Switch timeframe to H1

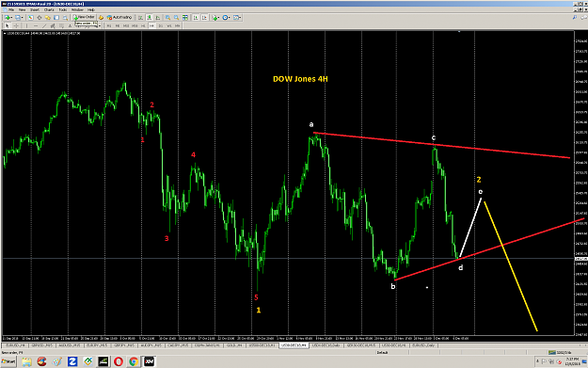tap(143, 25)
